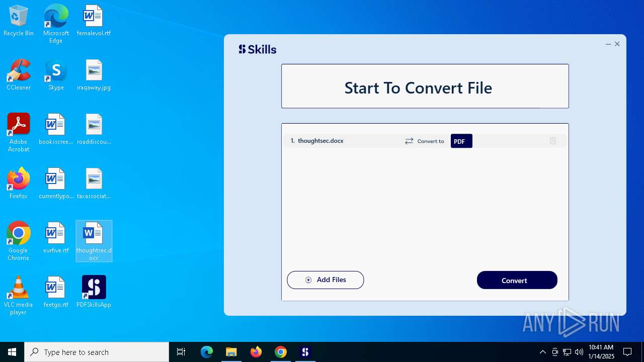This screenshot has width=644, height=362.
Task: Switch to PDFSkillsApp taskbar button
Action: click(305, 352)
